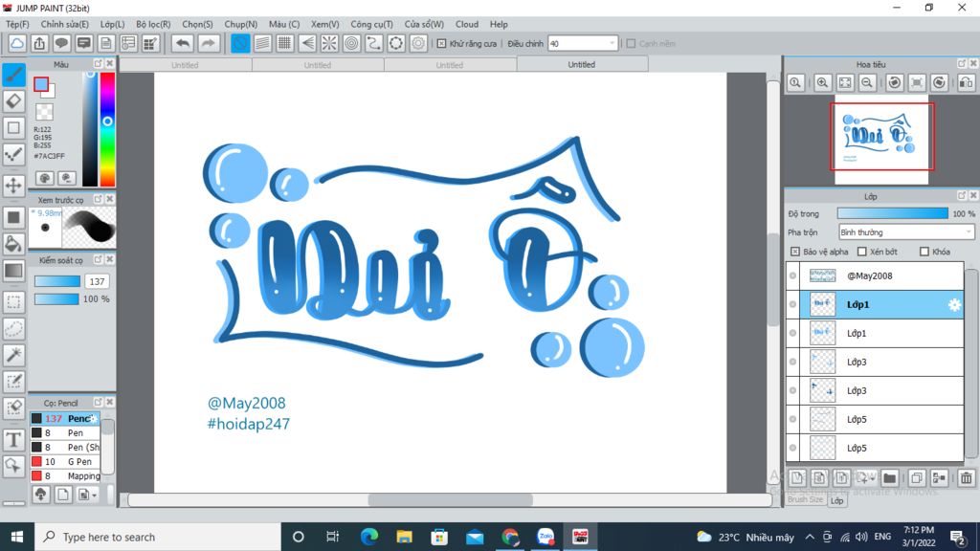Image resolution: width=980 pixels, height=551 pixels.
Task: Click the foreground blue color swatch
Action: pyautogui.click(x=41, y=84)
